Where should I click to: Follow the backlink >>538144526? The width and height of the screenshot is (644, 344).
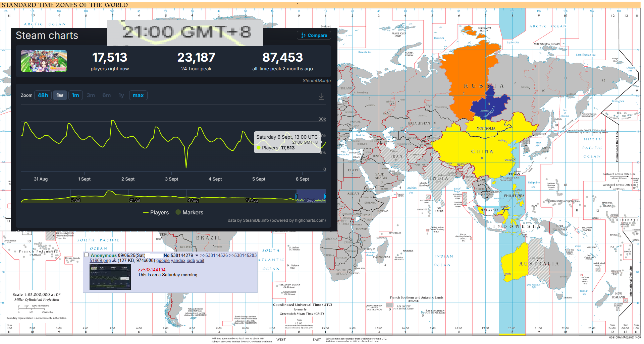[214, 255]
